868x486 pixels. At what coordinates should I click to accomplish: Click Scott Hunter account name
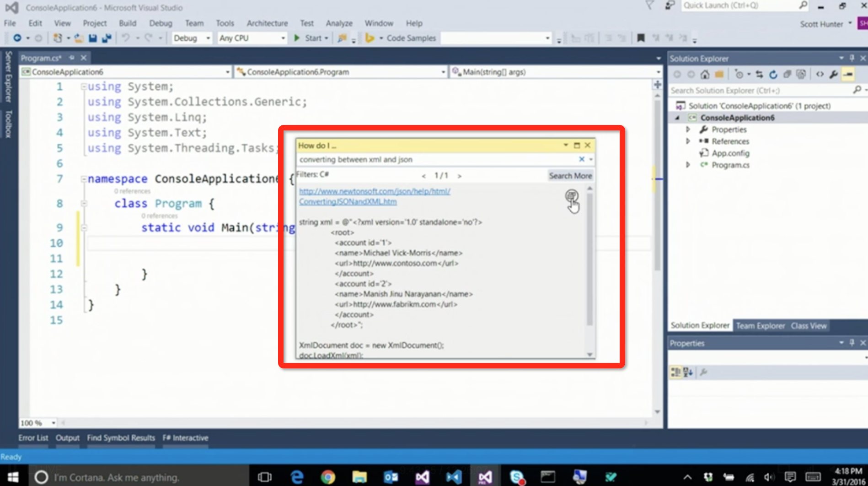[x=821, y=24]
